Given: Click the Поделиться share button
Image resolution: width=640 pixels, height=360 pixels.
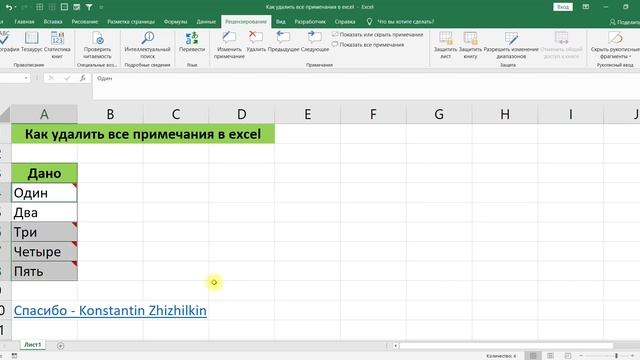Looking at the screenshot, I should pyautogui.click(x=624, y=22).
